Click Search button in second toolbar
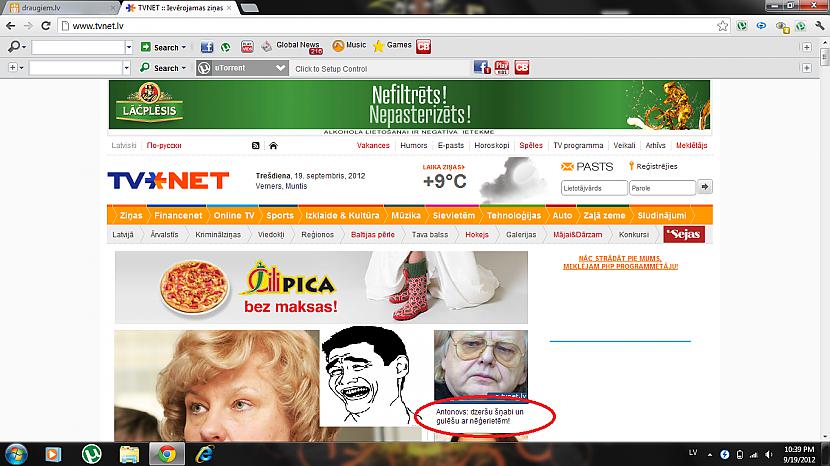Viewport: 830px width, 466px height. pyautogui.click(x=163, y=68)
